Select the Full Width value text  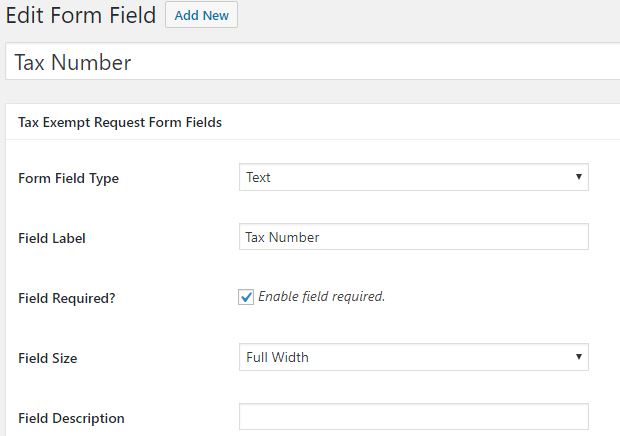click(277, 357)
